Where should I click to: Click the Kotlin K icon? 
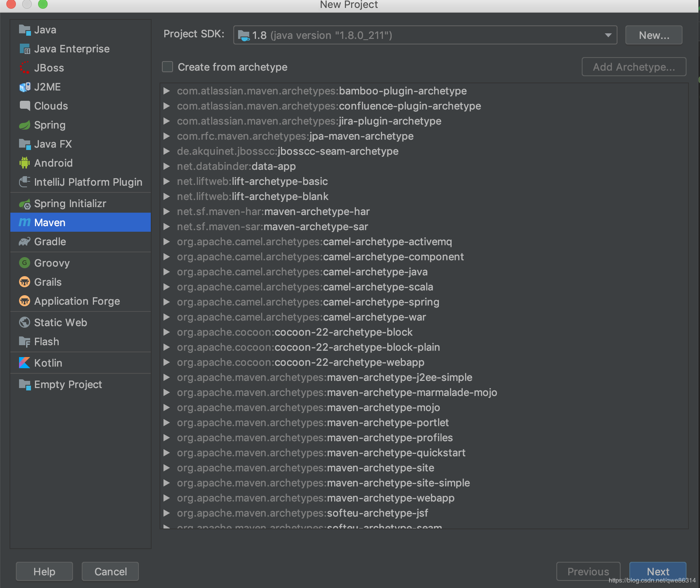coord(25,363)
